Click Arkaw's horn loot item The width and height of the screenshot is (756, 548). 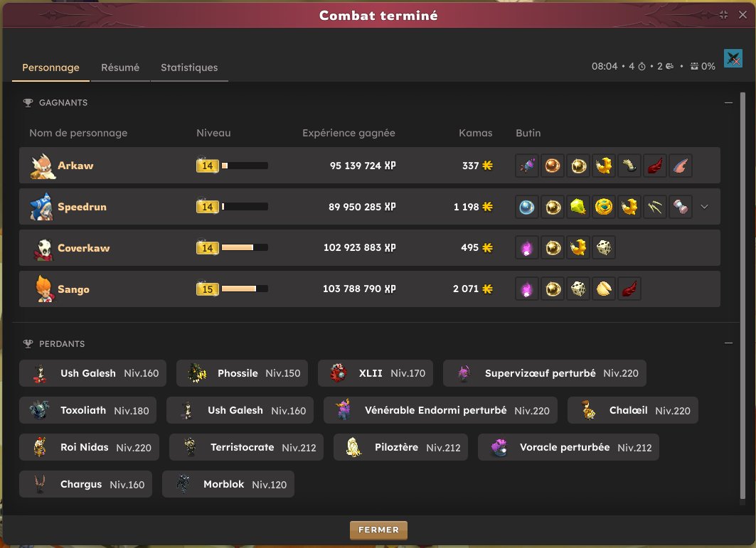click(x=629, y=166)
